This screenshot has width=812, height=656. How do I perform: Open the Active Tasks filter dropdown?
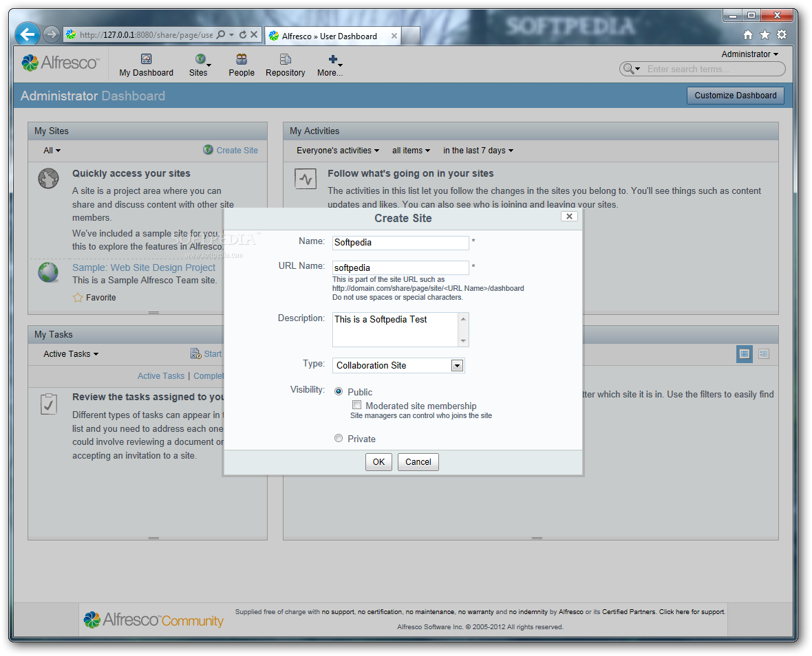[x=71, y=354]
